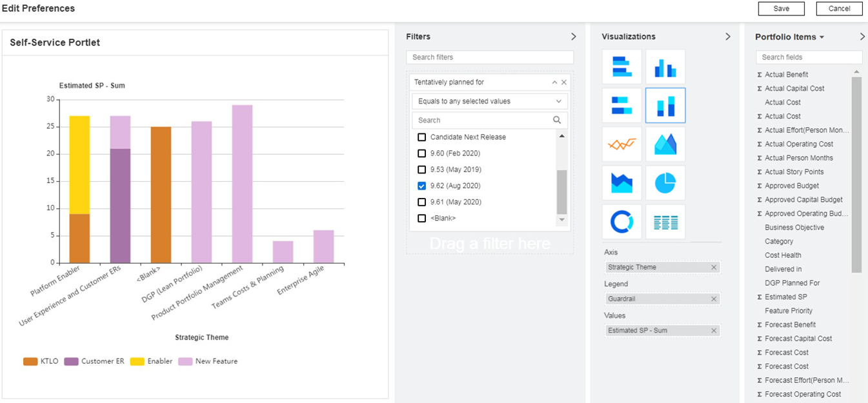
Task: Click the Search fields input box
Action: point(808,57)
